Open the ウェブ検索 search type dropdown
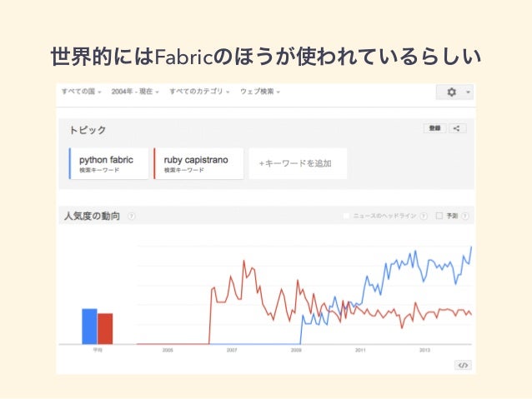This screenshot has height=399, width=532. [260, 92]
